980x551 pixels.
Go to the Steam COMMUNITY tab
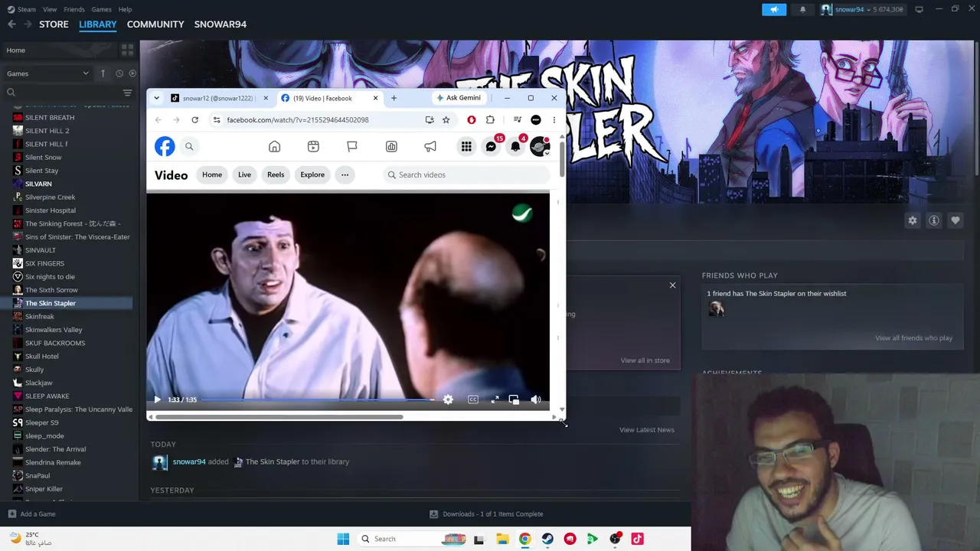point(155,24)
